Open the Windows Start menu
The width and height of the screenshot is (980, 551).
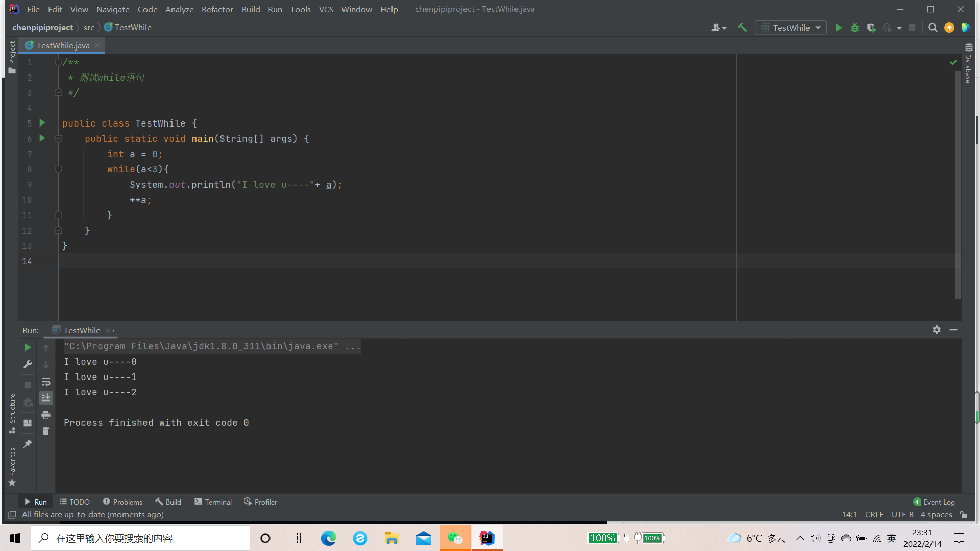[x=15, y=538]
